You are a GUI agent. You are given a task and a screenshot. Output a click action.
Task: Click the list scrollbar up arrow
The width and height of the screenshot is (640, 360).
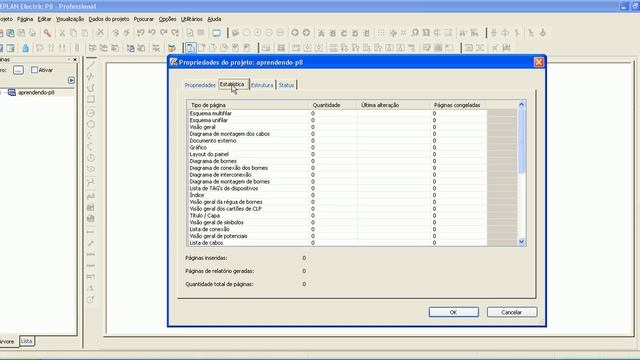[521, 104]
